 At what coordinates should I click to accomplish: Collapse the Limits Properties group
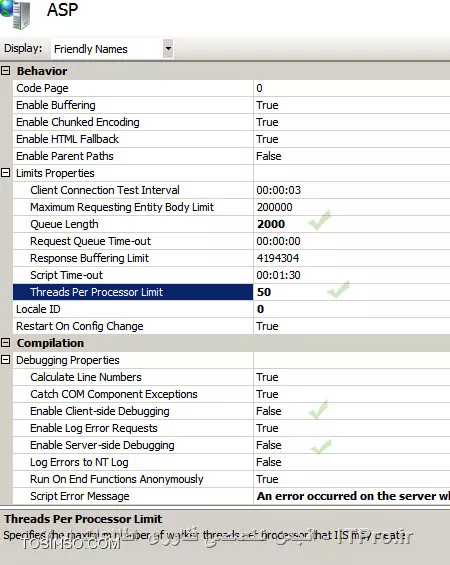pyautogui.click(x=5, y=173)
